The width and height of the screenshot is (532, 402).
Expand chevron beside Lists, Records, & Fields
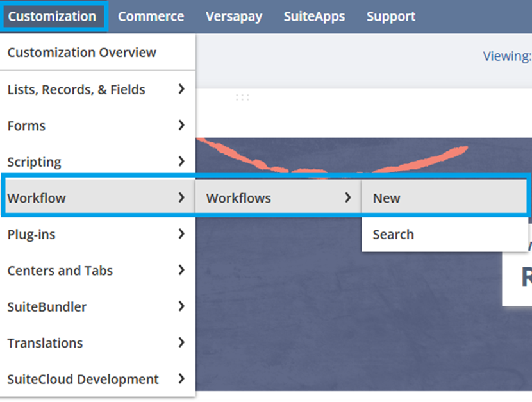(181, 89)
